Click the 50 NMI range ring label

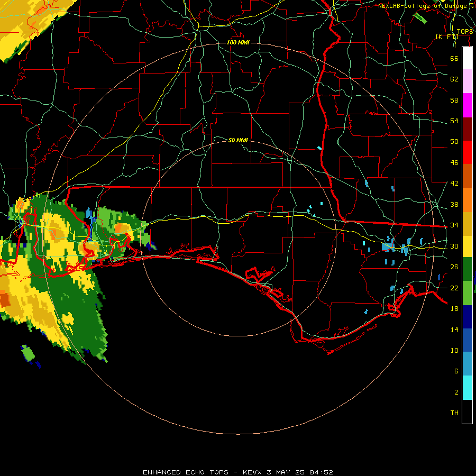[x=238, y=140]
